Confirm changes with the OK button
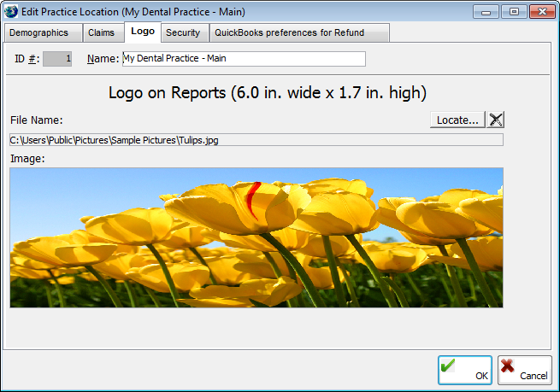Image resolution: width=560 pixels, height=392 pixels. (x=465, y=370)
